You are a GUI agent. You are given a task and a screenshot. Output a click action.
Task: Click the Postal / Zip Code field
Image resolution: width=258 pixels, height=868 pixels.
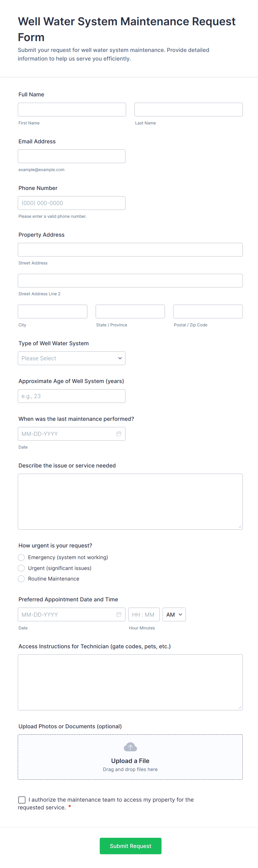click(208, 311)
